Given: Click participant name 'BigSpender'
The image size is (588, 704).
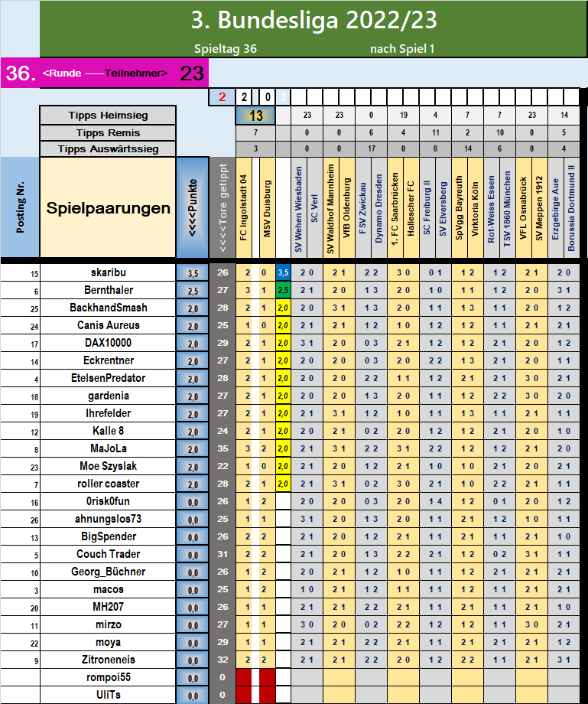Looking at the screenshot, I should [x=108, y=536].
